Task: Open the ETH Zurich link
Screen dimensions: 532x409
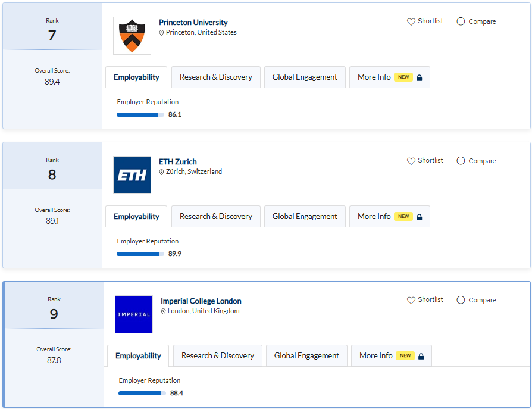Action: click(x=178, y=161)
